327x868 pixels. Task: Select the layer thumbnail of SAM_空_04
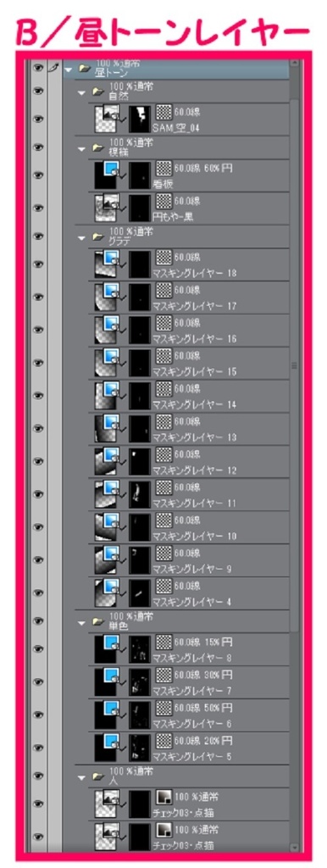[107, 119]
